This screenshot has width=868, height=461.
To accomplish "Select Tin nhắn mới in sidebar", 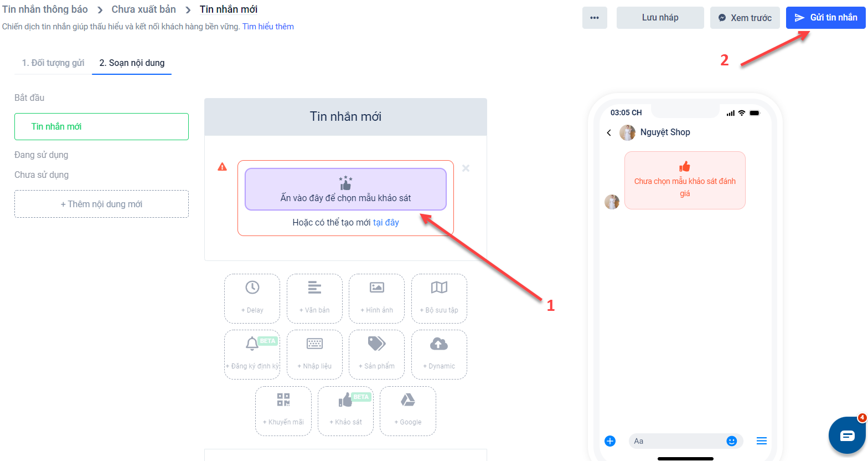I will click(x=101, y=127).
